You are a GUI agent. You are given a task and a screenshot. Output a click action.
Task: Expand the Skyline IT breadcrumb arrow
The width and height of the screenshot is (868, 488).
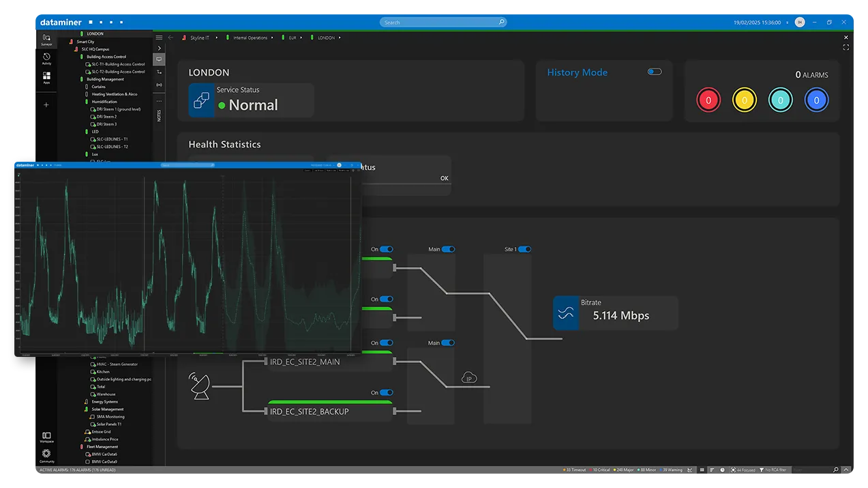coord(218,38)
